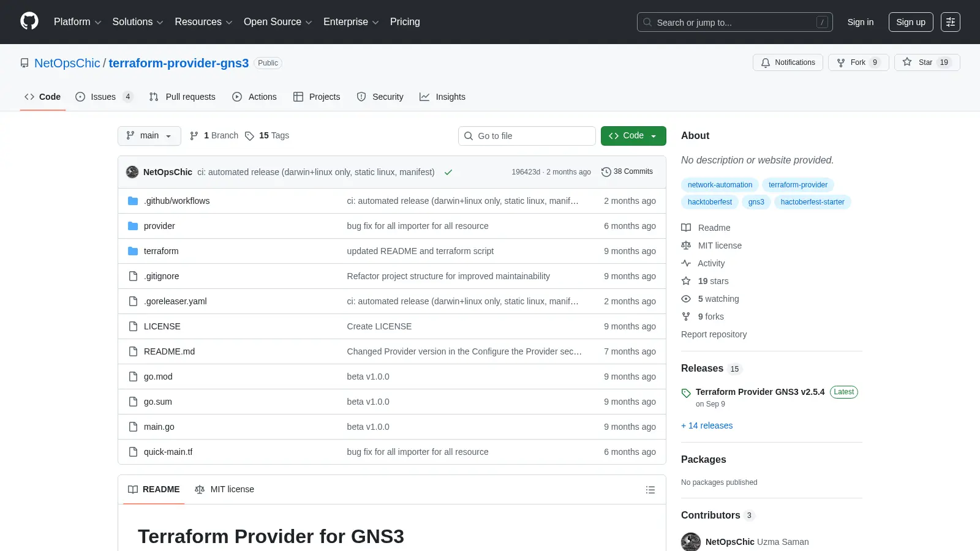The width and height of the screenshot is (980, 551).
Task: Click the file icon beside quick-main.tf
Action: tap(133, 452)
